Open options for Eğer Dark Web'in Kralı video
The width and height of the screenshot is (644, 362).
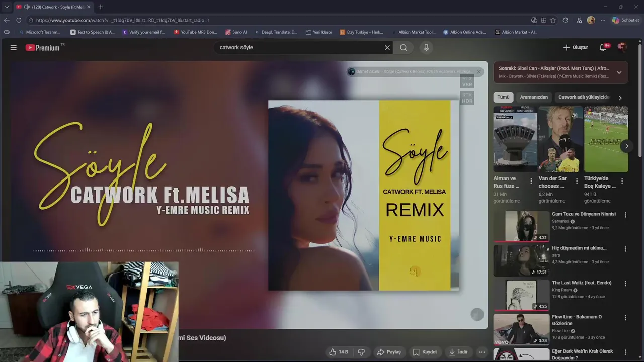625,352
